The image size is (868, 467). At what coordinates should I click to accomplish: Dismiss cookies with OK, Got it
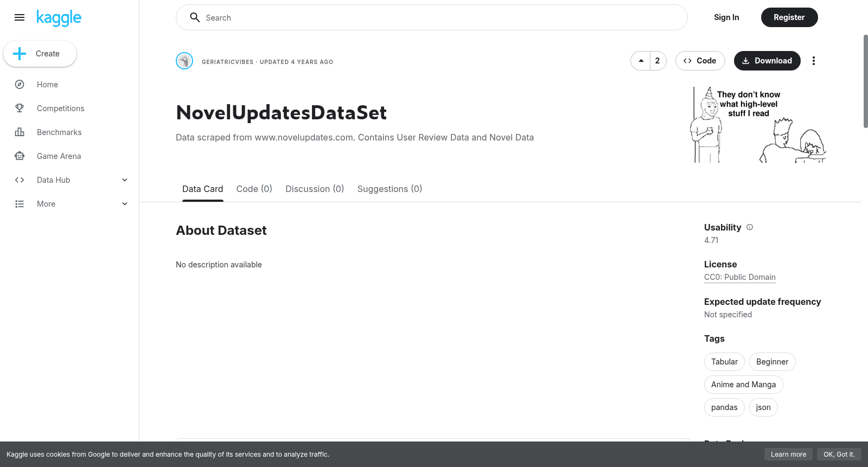[839, 455]
